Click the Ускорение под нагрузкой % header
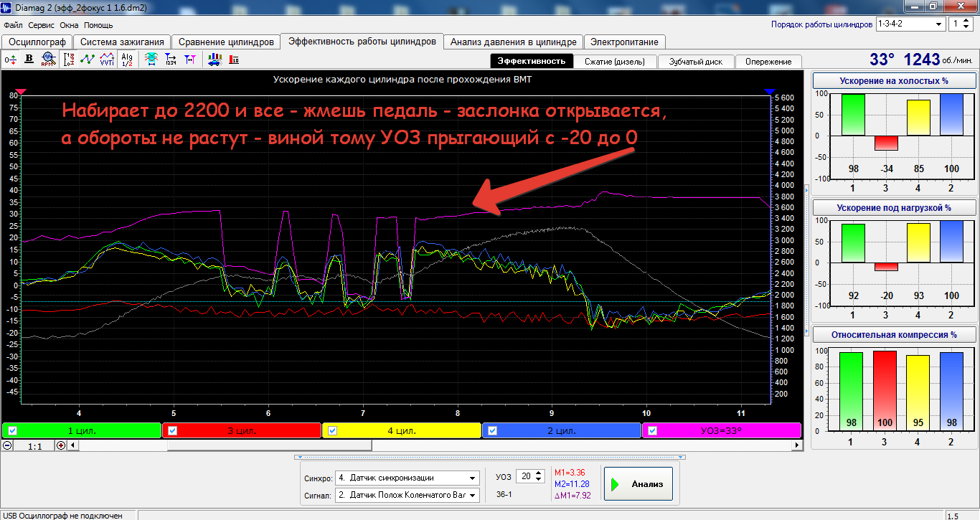 pyautogui.click(x=894, y=207)
